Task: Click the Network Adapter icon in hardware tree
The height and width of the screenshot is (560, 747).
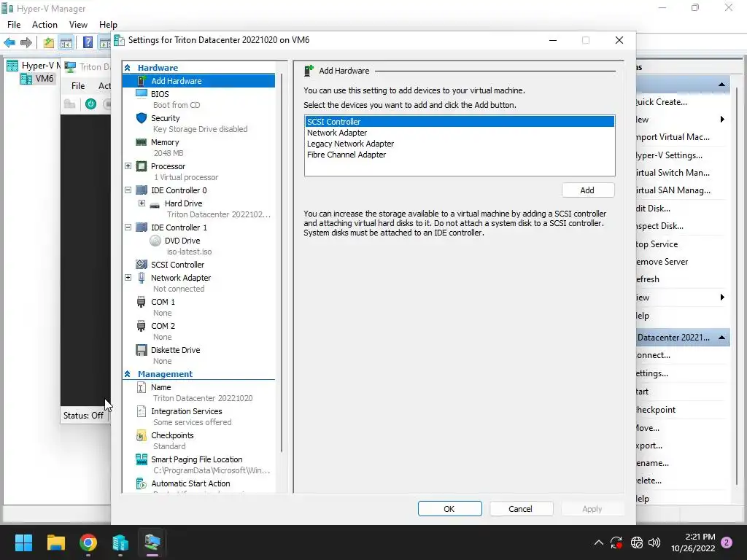Action: tap(142, 278)
